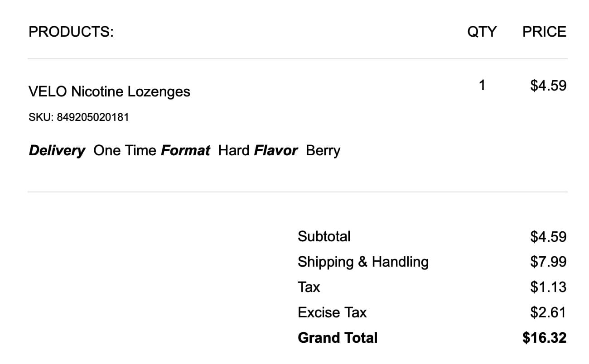Select the product quantity value 1
The width and height of the screenshot is (589, 364).
[x=482, y=85]
